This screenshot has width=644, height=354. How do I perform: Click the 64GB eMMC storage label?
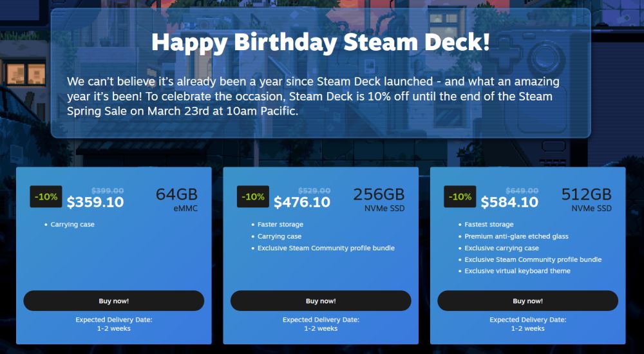[x=176, y=199]
